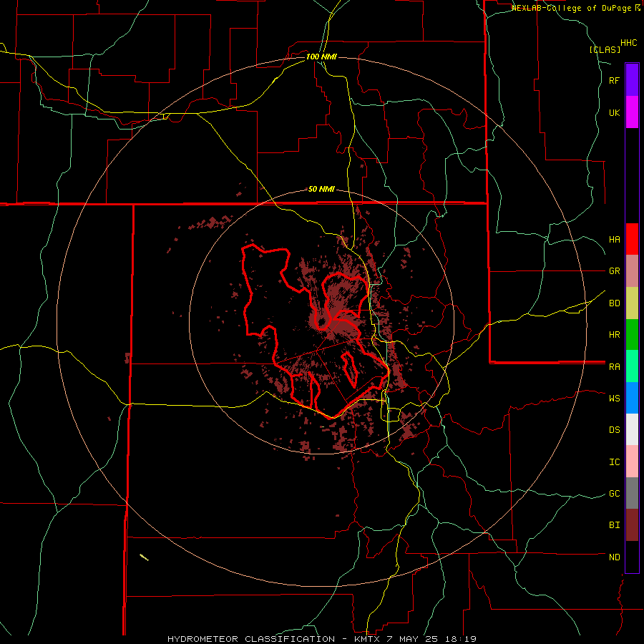Click the RF purple legend swatch
The width and height of the screenshot is (644, 644).
click(x=632, y=80)
